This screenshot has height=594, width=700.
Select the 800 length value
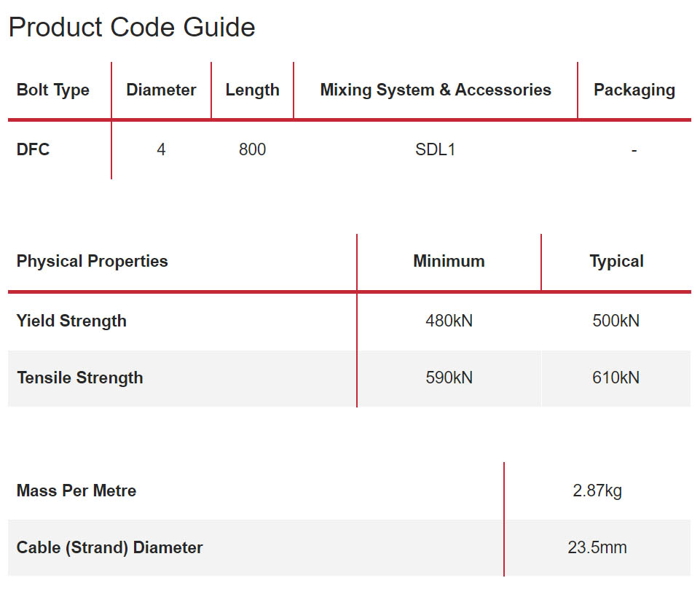[252, 150]
